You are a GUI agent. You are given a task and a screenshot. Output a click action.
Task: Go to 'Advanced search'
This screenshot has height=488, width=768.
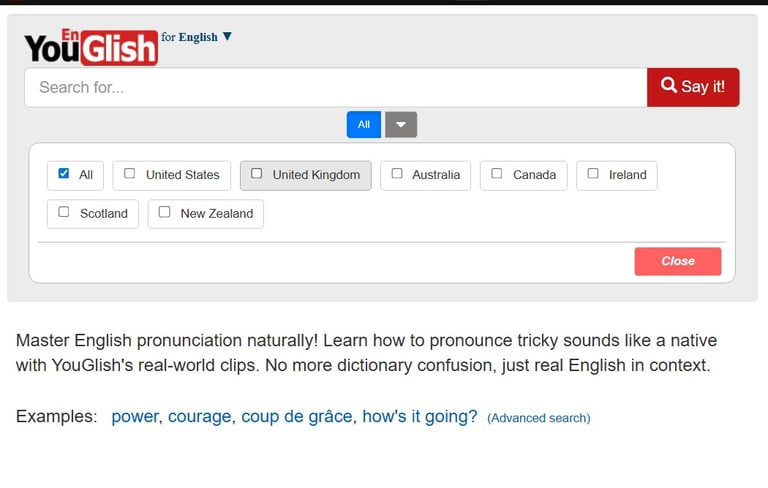pos(539,418)
